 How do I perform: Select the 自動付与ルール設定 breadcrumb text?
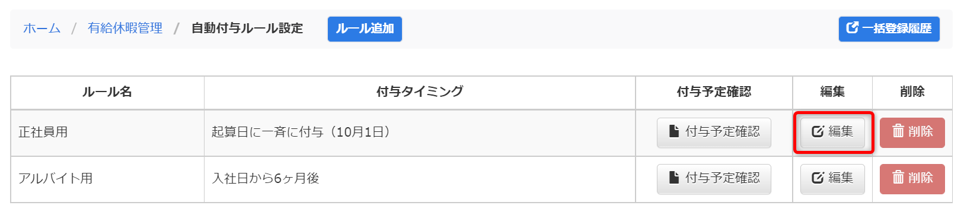(247, 28)
